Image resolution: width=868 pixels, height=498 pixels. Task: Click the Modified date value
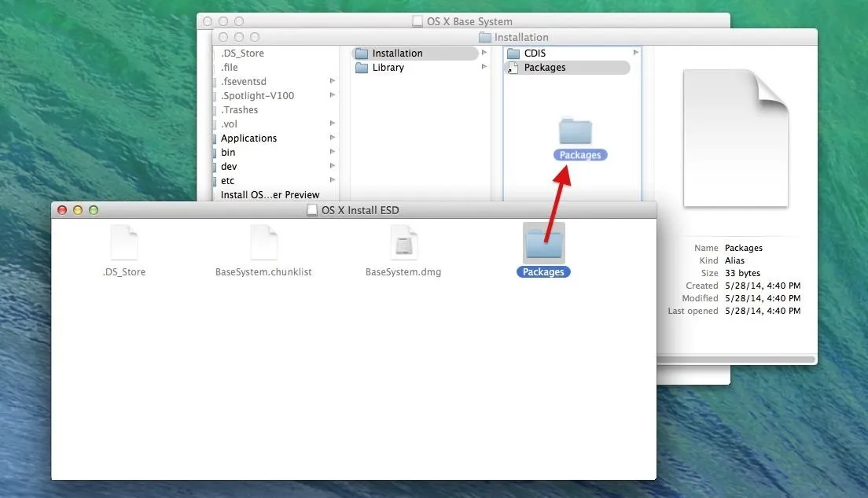pos(763,298)
